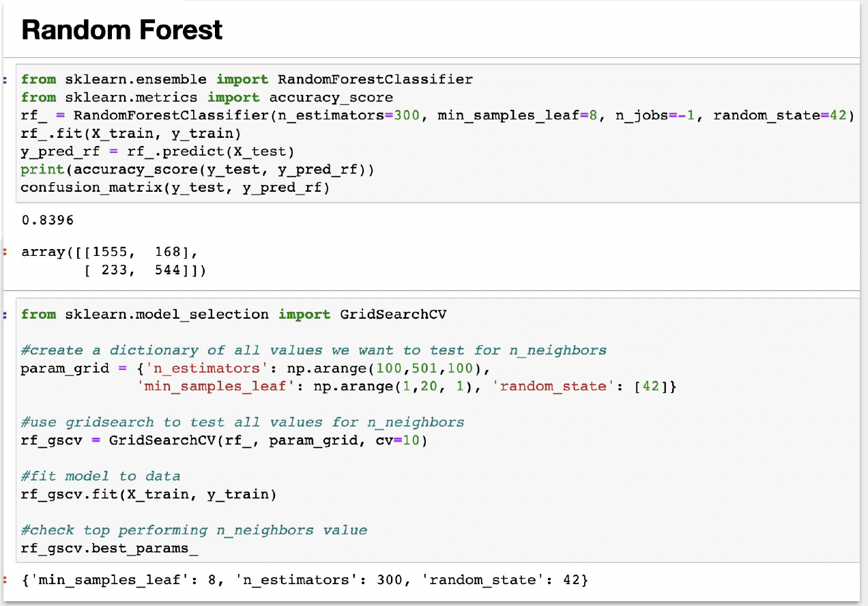Click the rf_gscv = GridSearchCV(...) line
The width and height of the screenshot is (868, 606).
click(x=225, y=440)
